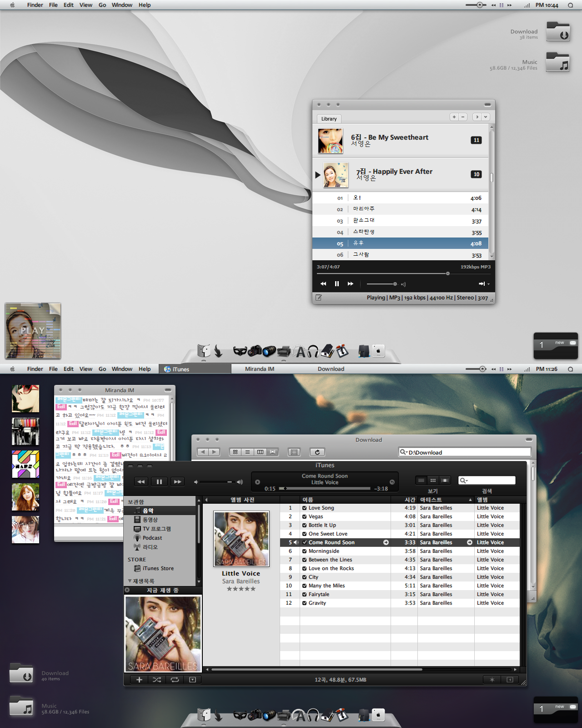This screenshot has height=728, width=582.
Task: Adjust the iTunes volume slider
Action: 216,482
